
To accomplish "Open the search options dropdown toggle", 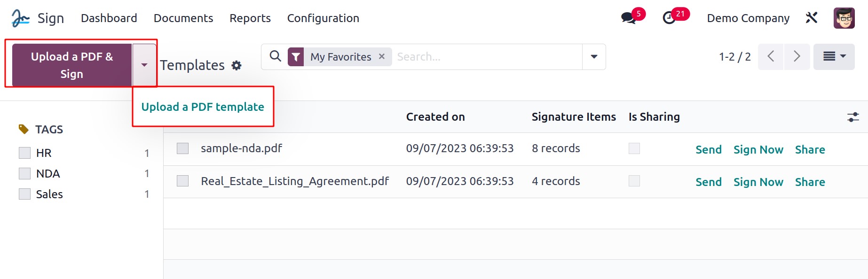I will (594, 57).
